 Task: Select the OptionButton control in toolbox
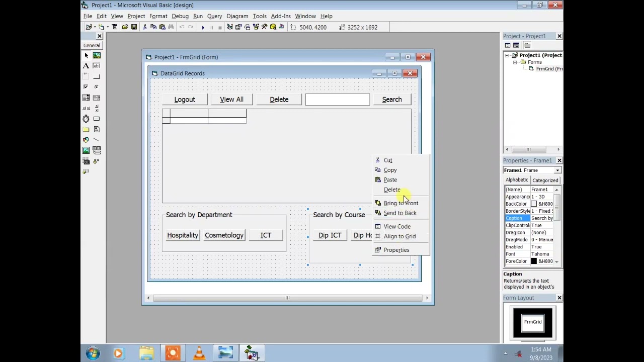pos(97,87)
